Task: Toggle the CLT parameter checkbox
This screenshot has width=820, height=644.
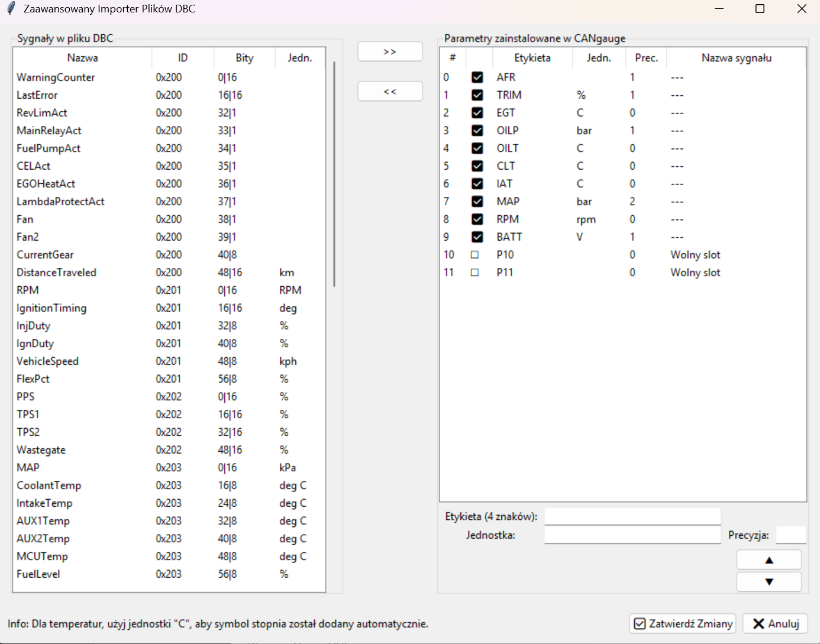Action: (477, 166)
